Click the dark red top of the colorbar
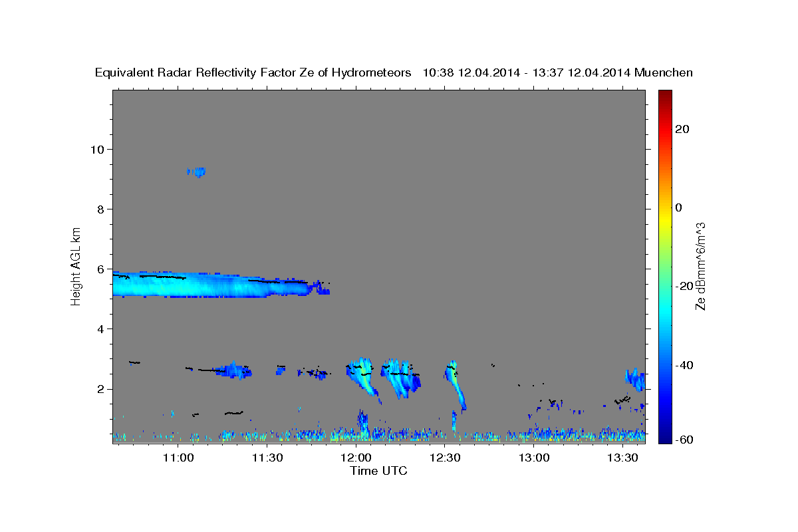Image resolution: width=798 pixels, height=532 pixels. click(x=665, y=96)
